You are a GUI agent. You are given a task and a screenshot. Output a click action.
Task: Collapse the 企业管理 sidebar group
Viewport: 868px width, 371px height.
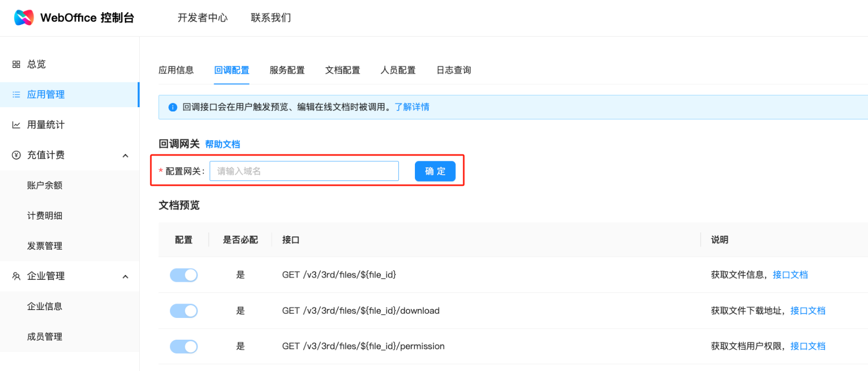click(125, 277)
